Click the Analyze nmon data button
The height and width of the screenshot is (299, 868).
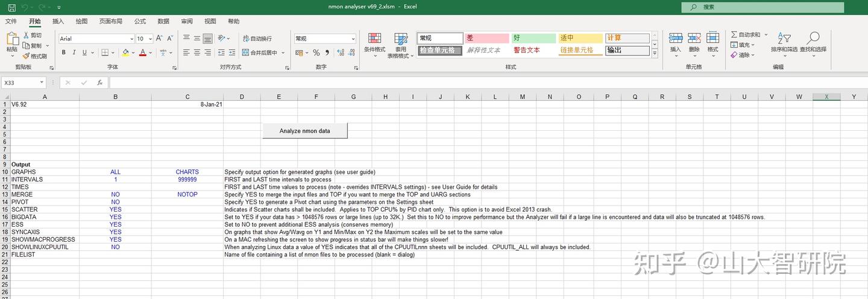[305, 131]
